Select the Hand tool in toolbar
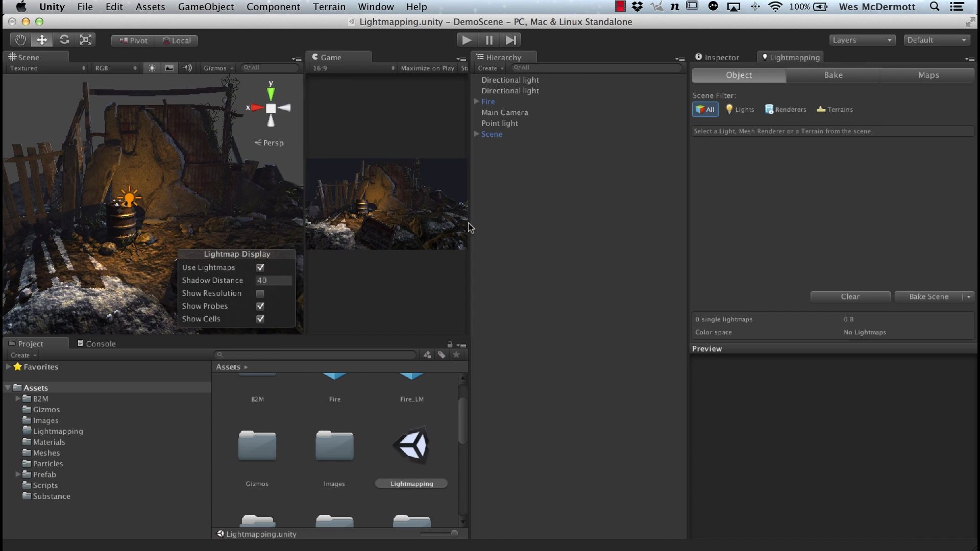This screenshot has width=980, height=551. pos(20,40)
